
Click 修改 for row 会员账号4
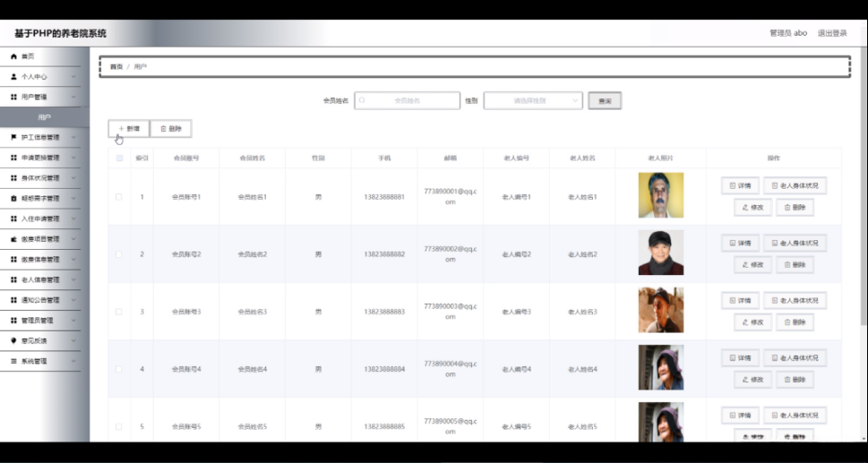click(752, 380)
